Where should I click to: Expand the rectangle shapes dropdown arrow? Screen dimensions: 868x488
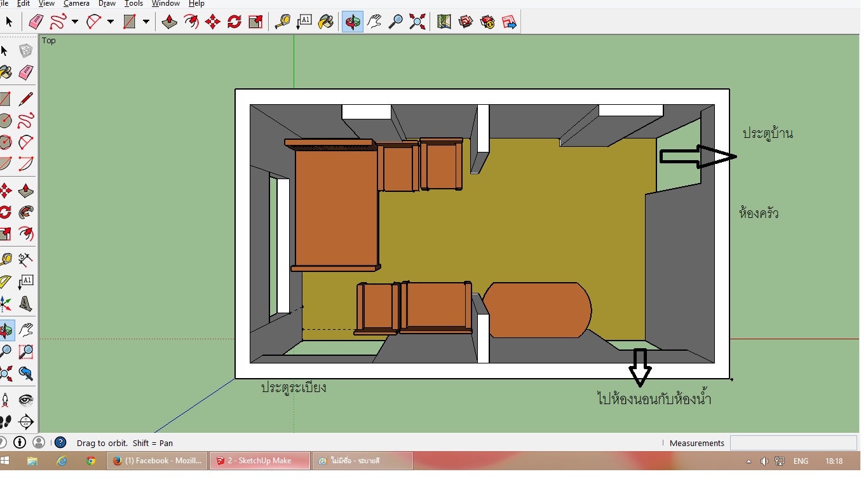pos(146,22)
